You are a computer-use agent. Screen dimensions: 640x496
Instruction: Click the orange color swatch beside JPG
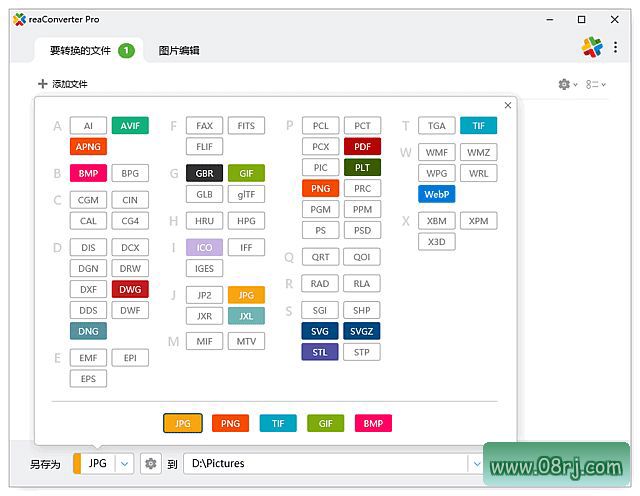pos(77,463)
